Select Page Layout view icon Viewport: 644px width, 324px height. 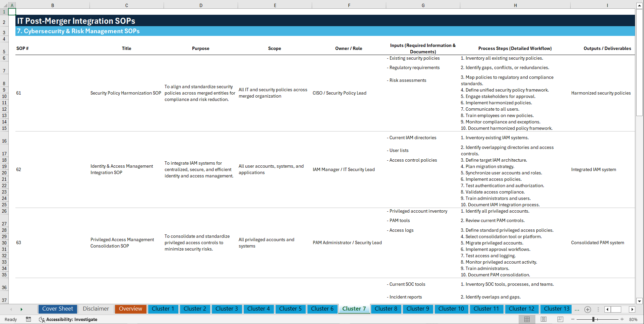543,319
